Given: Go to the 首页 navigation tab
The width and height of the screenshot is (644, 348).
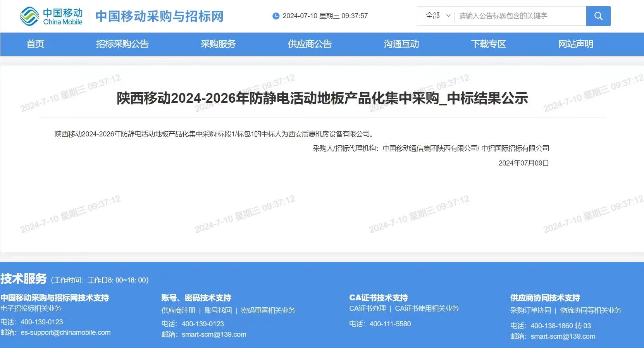Looking at the screenshot, I should point(35,44).
